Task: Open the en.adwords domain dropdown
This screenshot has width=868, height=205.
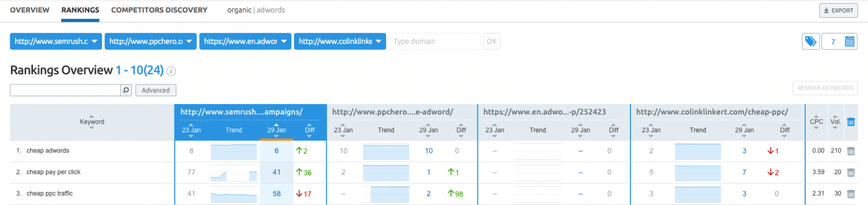Action: pos(245,41)
